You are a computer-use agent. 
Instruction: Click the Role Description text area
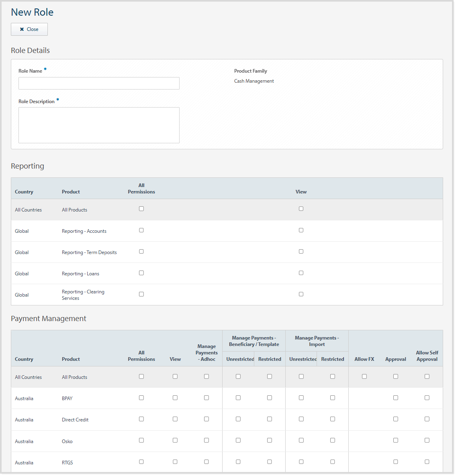(x=99, y=125)
